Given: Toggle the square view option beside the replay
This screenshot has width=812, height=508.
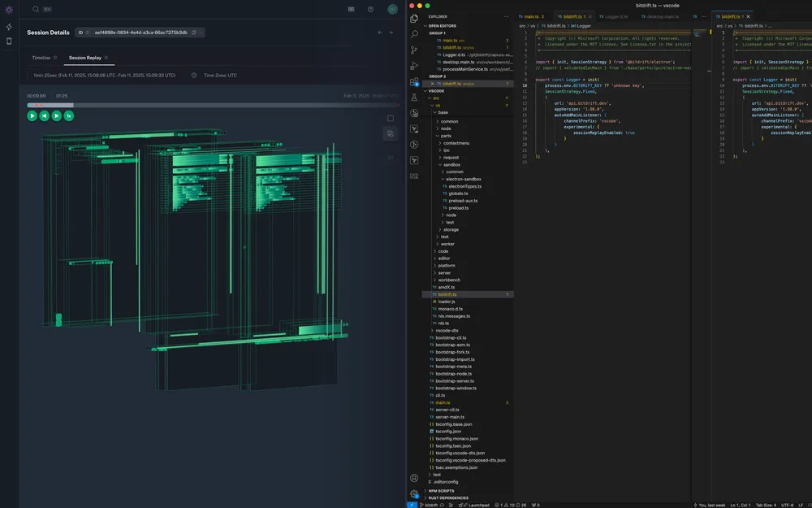Looking at the screenshot, I should click(391, 119).
